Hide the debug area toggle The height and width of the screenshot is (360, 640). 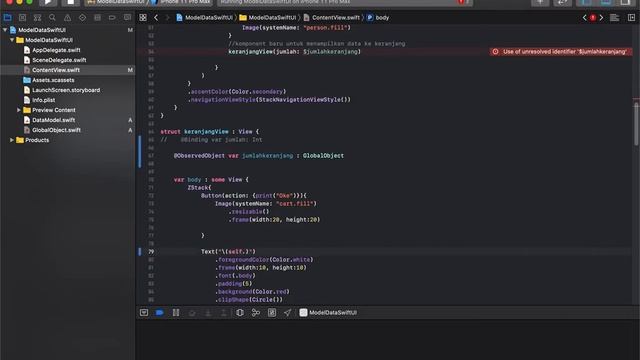[x=144, y=313]
